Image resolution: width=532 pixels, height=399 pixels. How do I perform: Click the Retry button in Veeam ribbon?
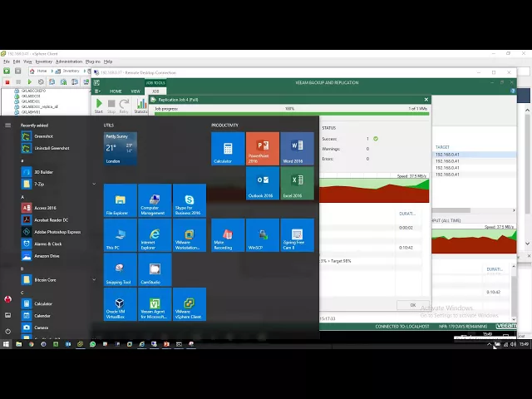(124, 106)
